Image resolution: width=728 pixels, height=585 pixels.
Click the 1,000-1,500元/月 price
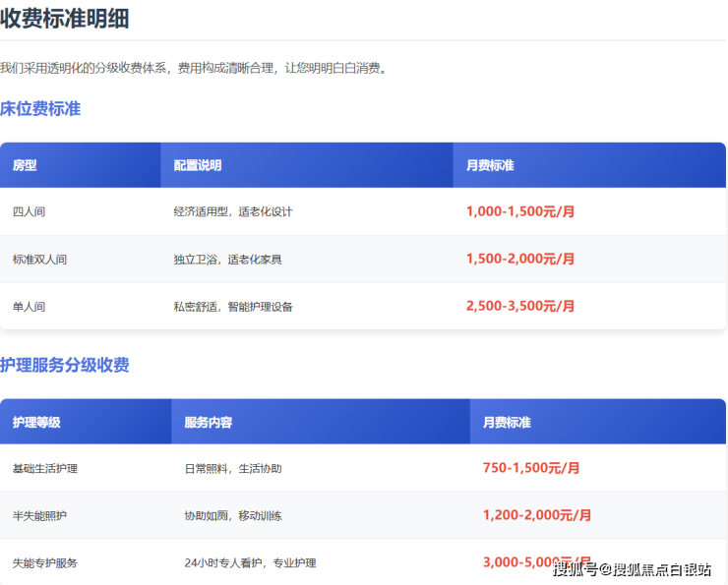coord(520,211)
